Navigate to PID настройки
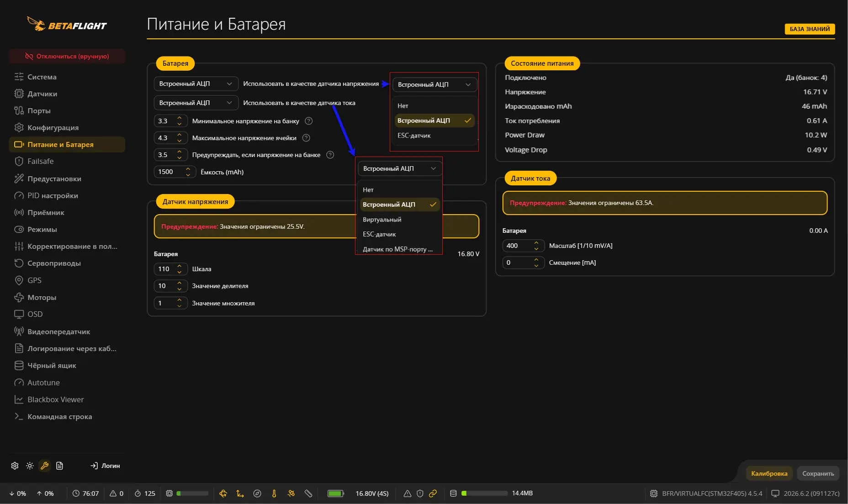The image size is (848, 504). point(67,195)
